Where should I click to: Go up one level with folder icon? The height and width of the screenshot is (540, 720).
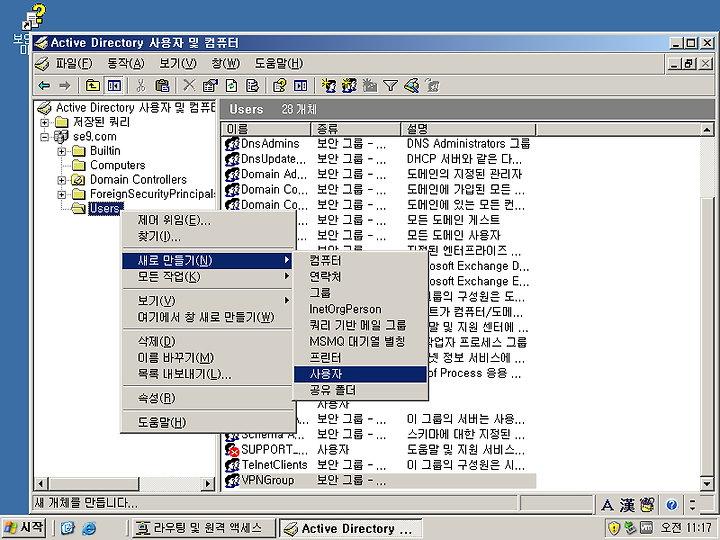[93, 85]
